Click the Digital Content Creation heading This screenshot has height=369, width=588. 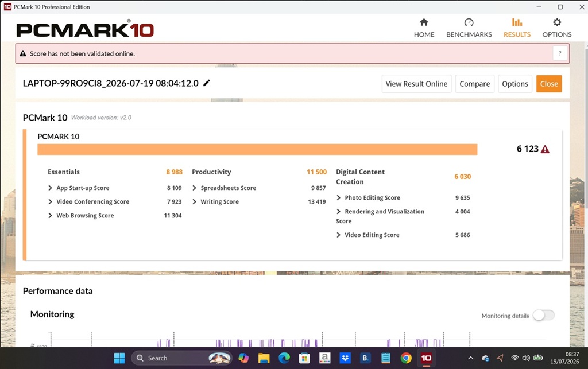360,177
